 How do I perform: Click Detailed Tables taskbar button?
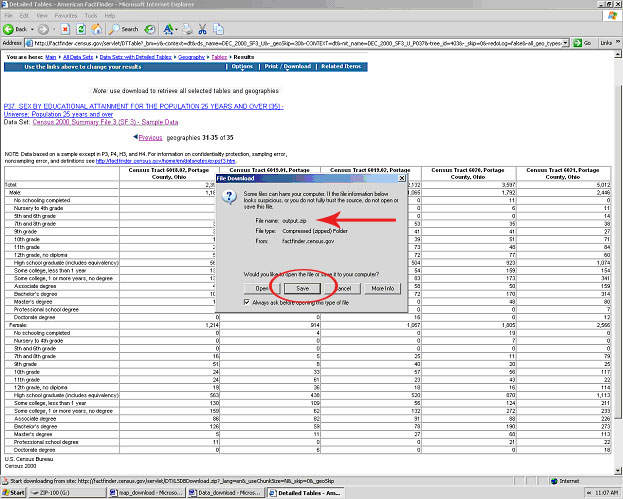click(305, 493)
